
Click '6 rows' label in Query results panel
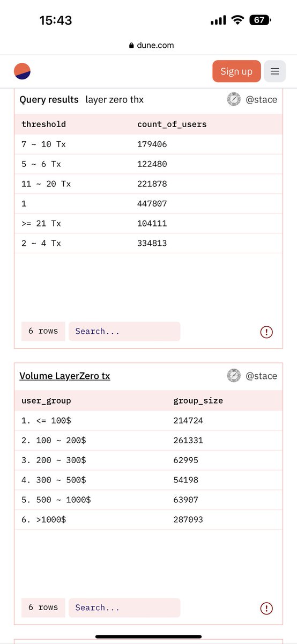point(43,331)
